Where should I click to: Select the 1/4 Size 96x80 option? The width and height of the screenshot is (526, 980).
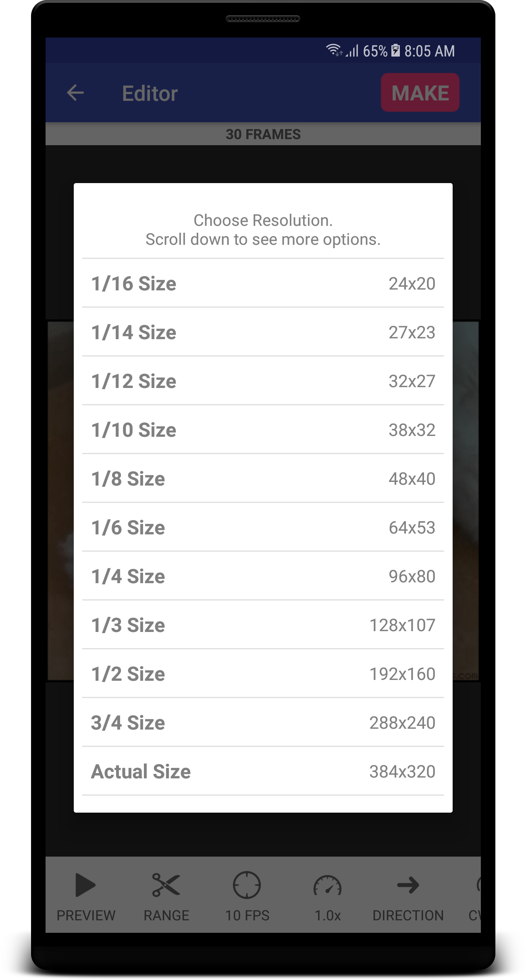(x=263, y=576)
